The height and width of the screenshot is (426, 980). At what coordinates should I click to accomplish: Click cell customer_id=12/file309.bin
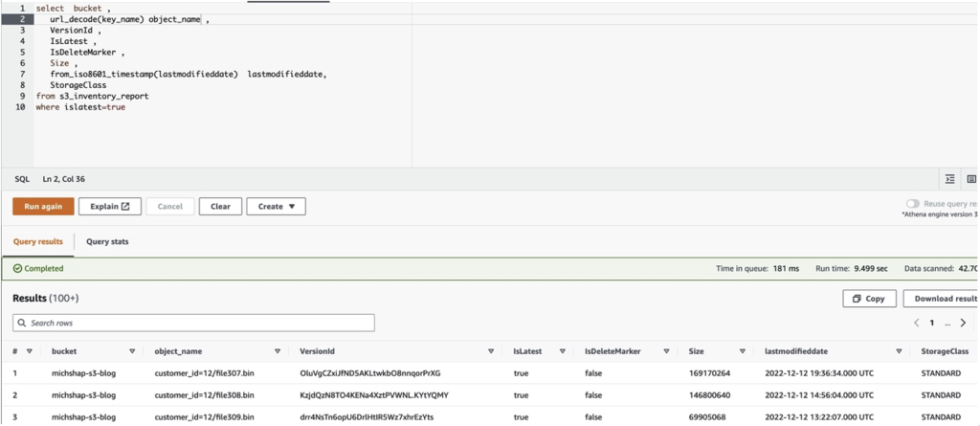tap(205, 417)
